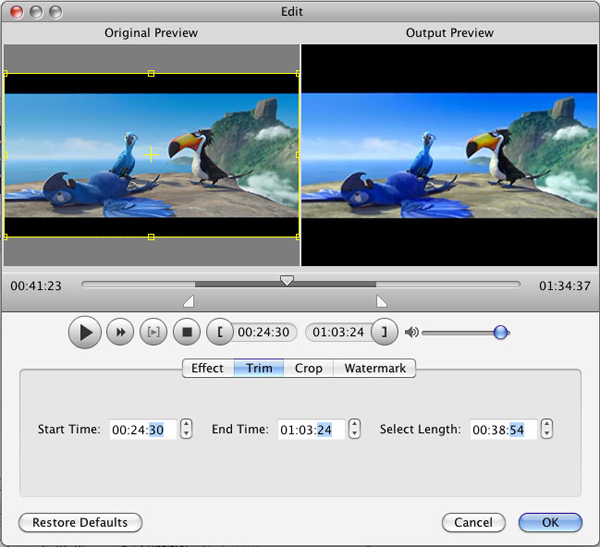Click the Restore Defaults button
Viewport: 600px width, 547px height.
point(80,523)
